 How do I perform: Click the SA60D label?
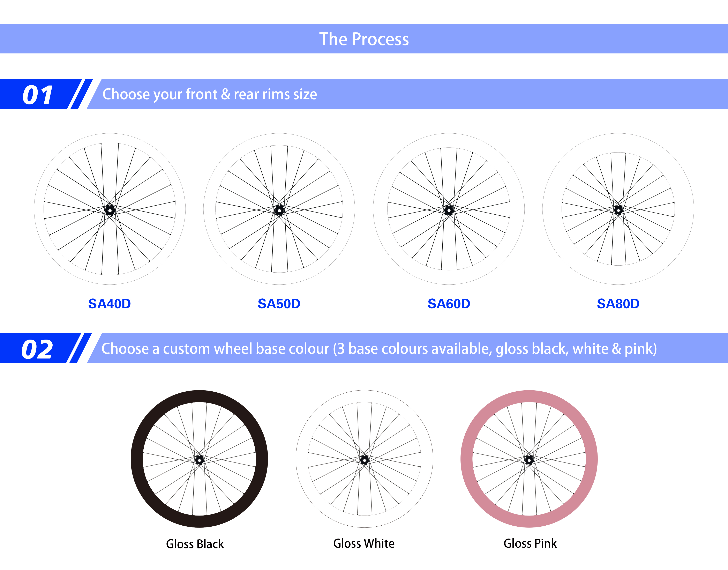pyautogui.click(x=449, y=304)
